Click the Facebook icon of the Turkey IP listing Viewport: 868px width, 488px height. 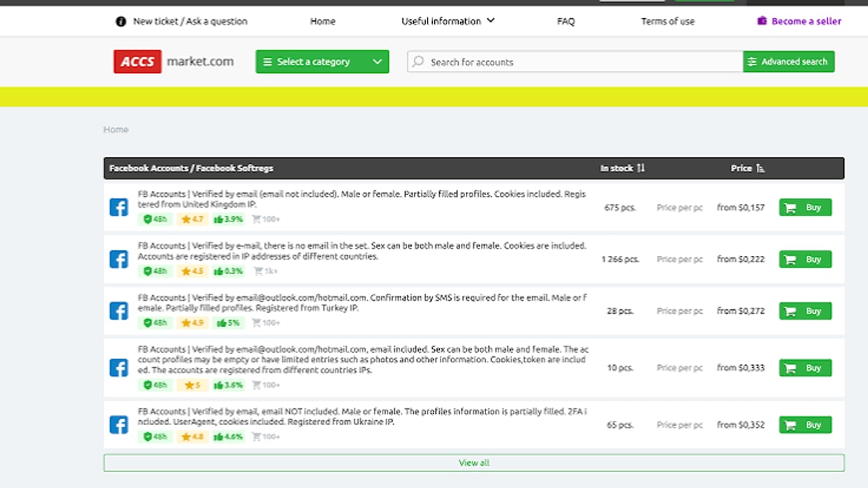[119, 311]
